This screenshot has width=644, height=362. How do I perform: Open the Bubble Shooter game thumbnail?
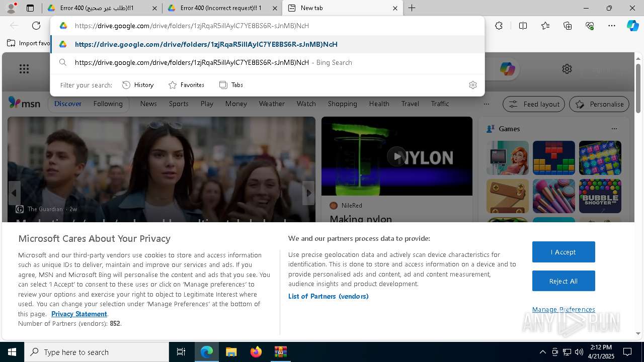coord(600,196)
